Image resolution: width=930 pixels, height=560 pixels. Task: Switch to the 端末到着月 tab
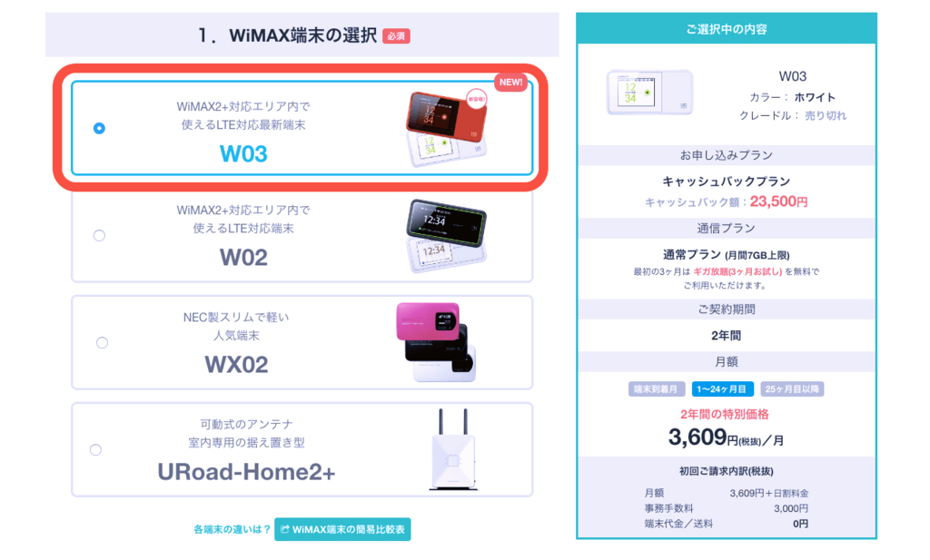point(656,388)
